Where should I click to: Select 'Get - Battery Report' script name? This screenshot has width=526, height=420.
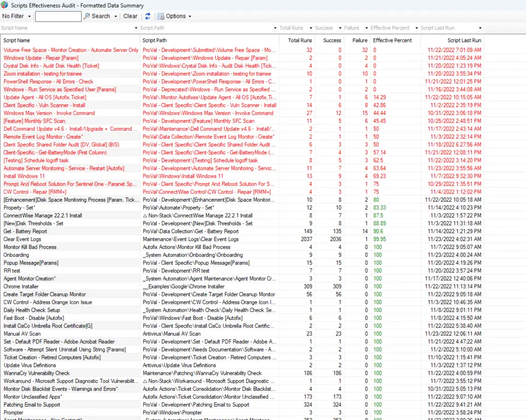pos(25,231)
